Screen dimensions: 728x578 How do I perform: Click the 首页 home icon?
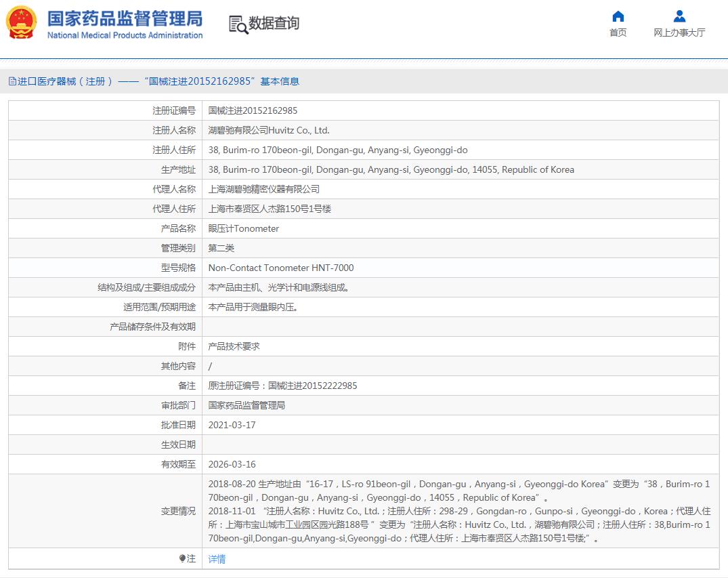618,16
